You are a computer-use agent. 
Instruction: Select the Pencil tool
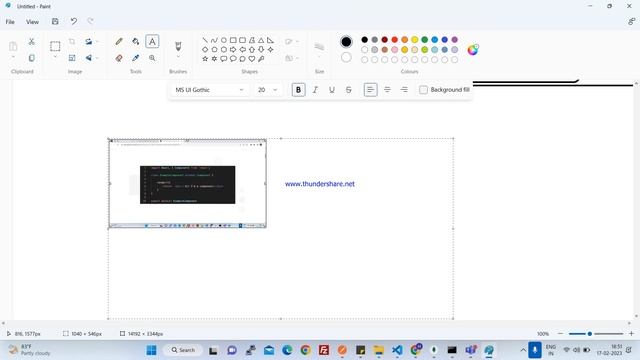[119, 41]
